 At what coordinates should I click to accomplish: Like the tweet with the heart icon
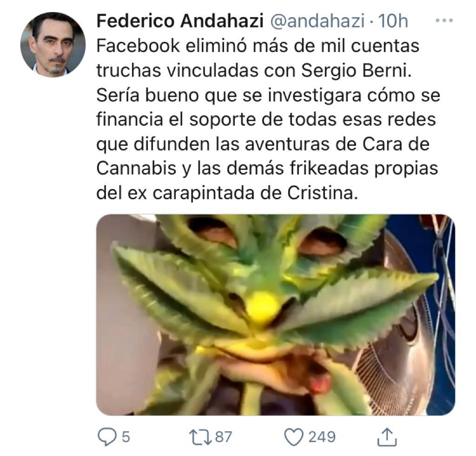[x=294, y=437]
